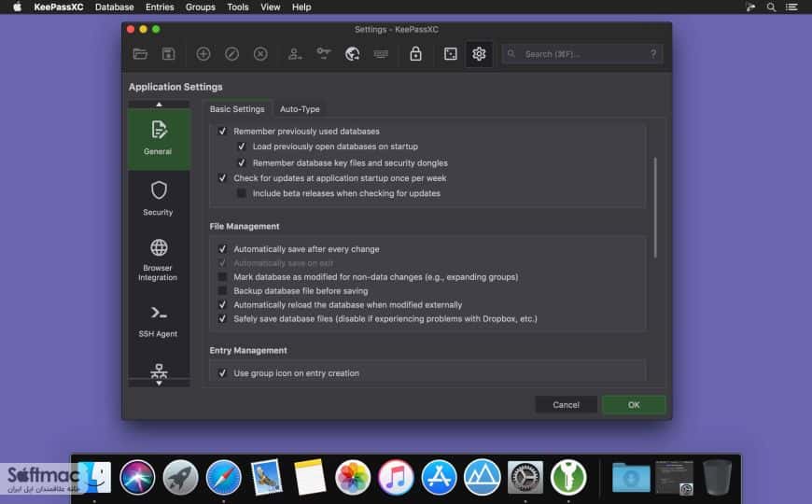Image resolution: width=812 pixels, height=504 pixels.
Task: Enable Backup database file before saving
Action: pyautogui.click(x=222, y=291)
